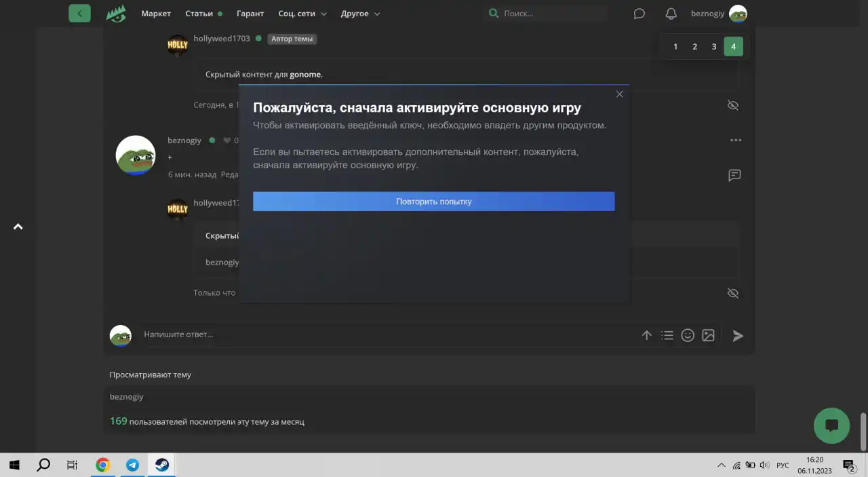Open the network icon in the system tray
The height and width of the screenshot is (477, 868).
[x=736, y=465]
